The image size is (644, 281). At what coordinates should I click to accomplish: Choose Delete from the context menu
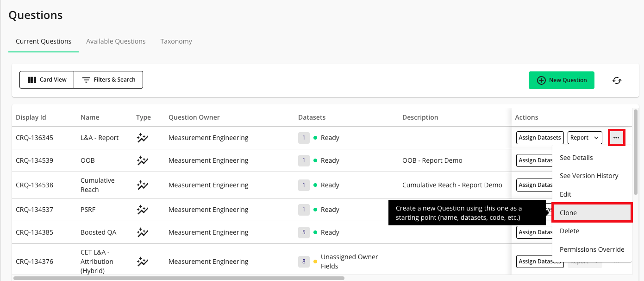(569, 231)
